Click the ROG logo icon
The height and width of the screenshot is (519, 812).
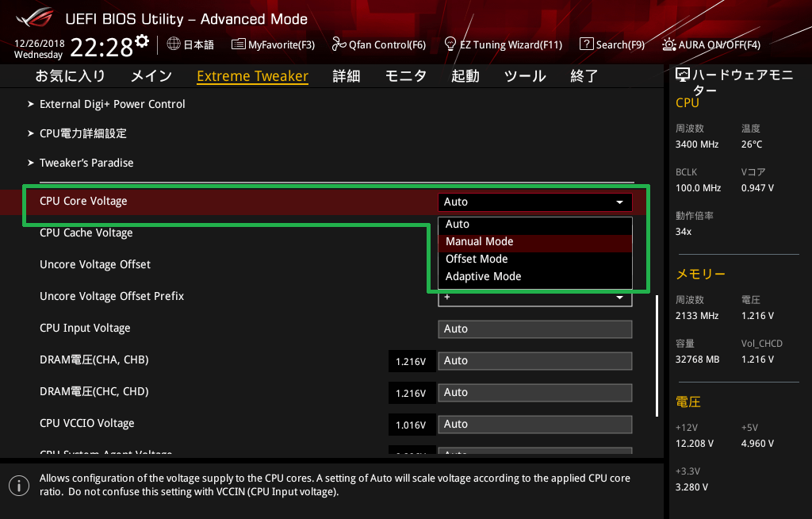35,17
